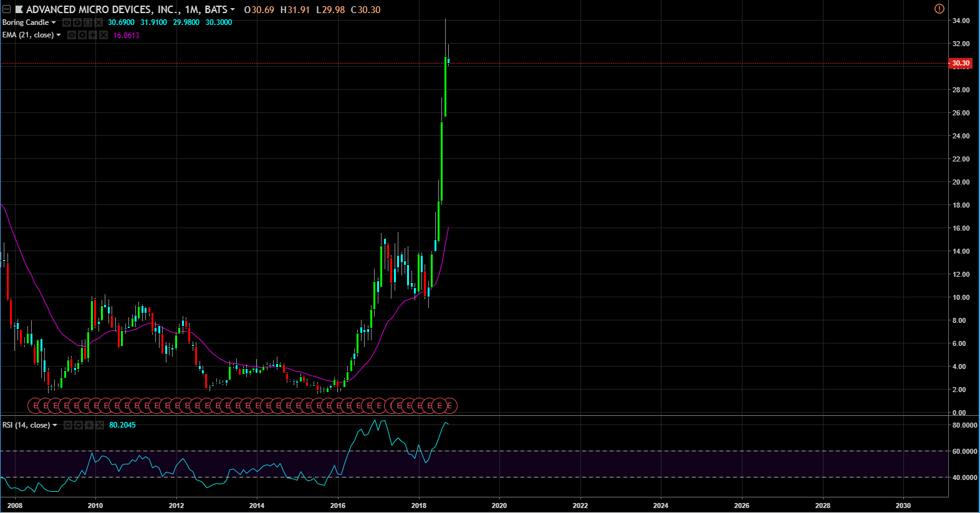The height and width of the screenshot is (513, 980).
Task: Click the 2020 label on time axis
Action: pyautogui.click(x=499, y=506)
